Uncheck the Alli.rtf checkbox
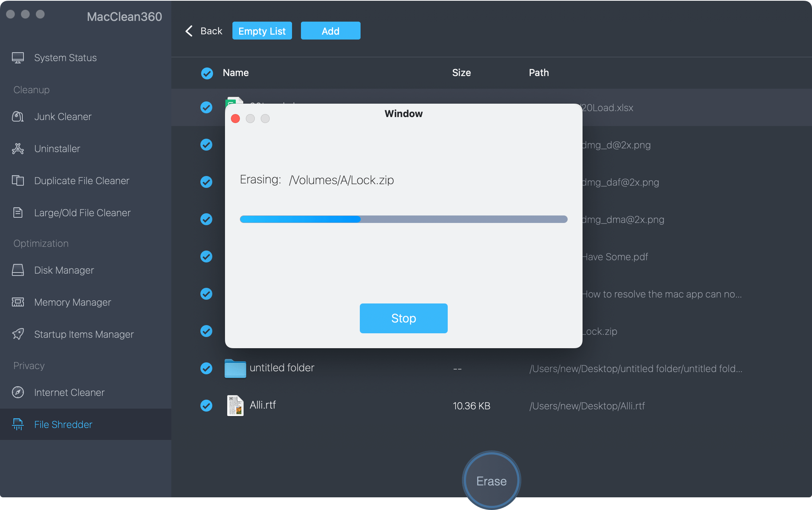 point(206,406)
